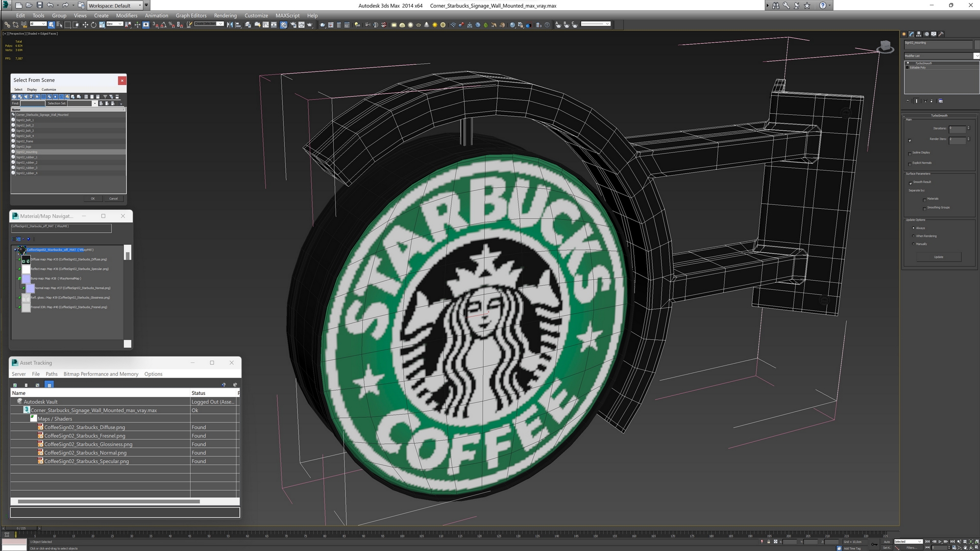Open the Motion command panel tab

tap(926, 34)
